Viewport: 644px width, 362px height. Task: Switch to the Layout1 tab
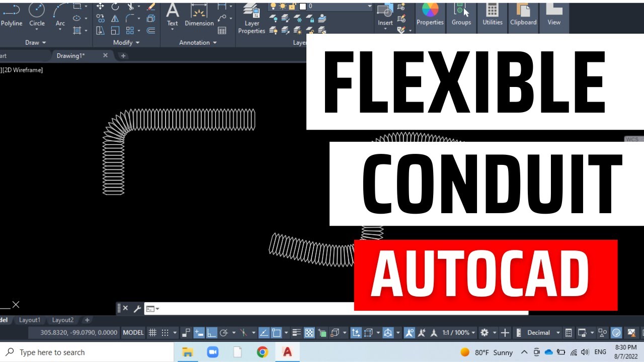pos(30,320)
